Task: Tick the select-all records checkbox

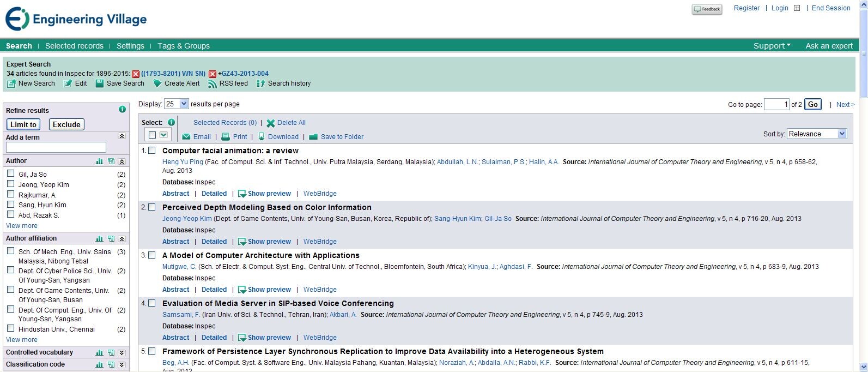Action: 153,135
